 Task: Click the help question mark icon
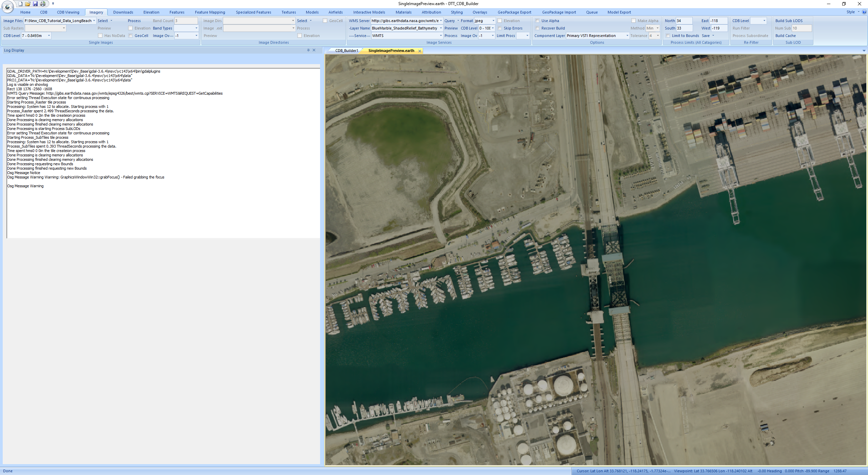(x=864, y=12)
